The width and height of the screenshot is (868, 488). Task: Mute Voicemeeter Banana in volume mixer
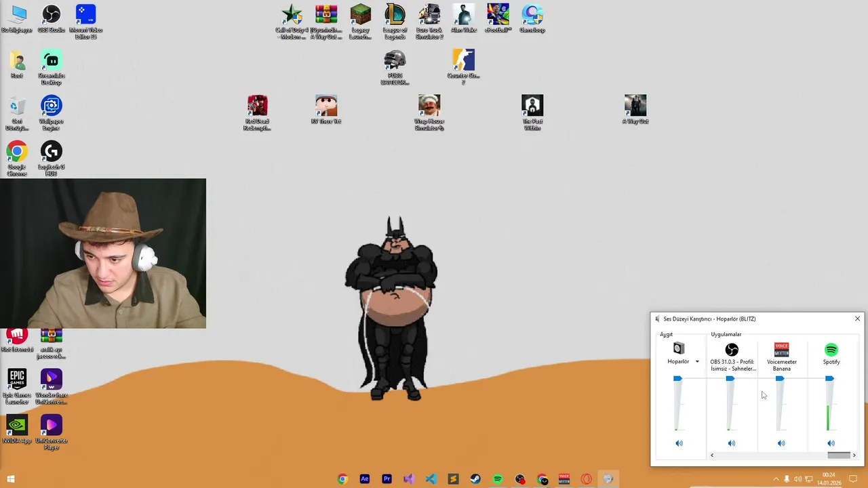tap(781, 443)
